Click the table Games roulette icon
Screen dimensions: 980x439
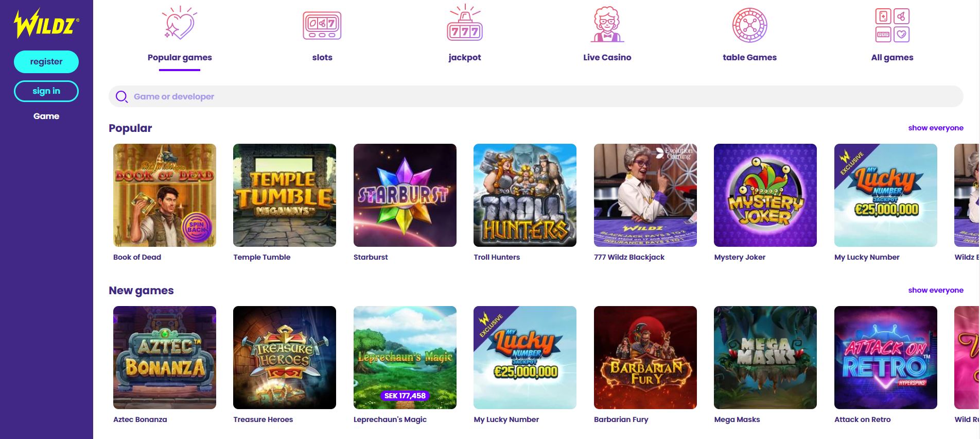pyautogui.click(x=750, y=25)
